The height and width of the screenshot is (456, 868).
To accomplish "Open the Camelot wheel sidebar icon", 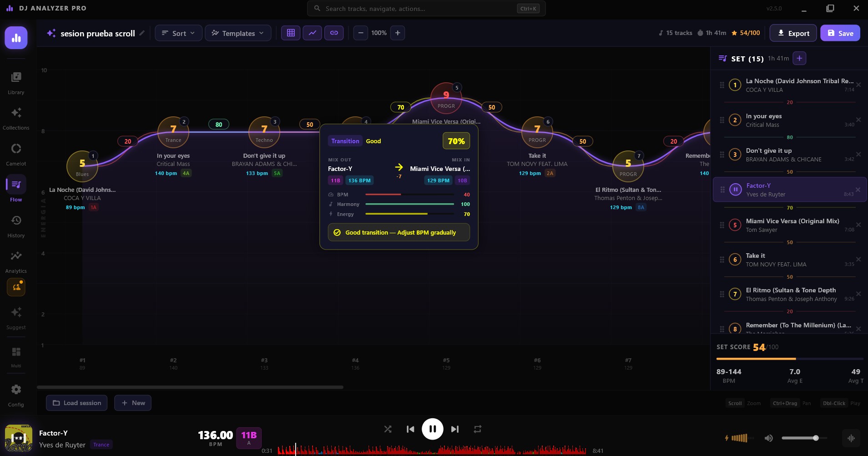I will 16,149.
